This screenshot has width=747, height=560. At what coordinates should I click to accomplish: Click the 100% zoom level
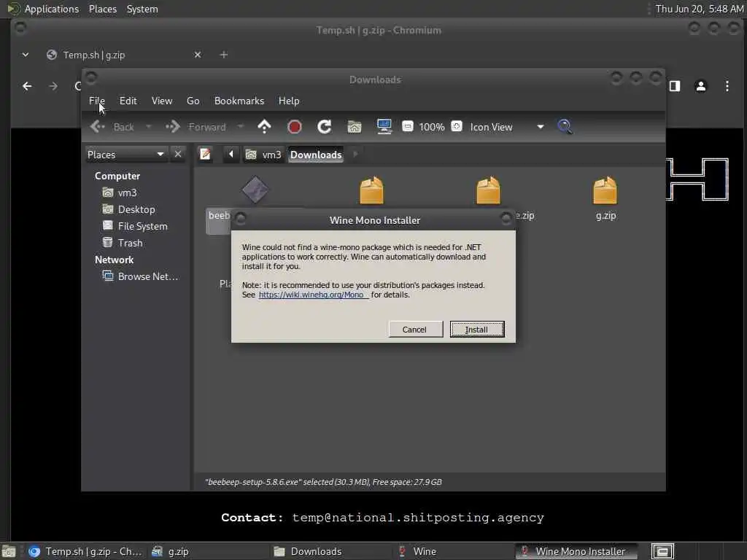[432, 127]
